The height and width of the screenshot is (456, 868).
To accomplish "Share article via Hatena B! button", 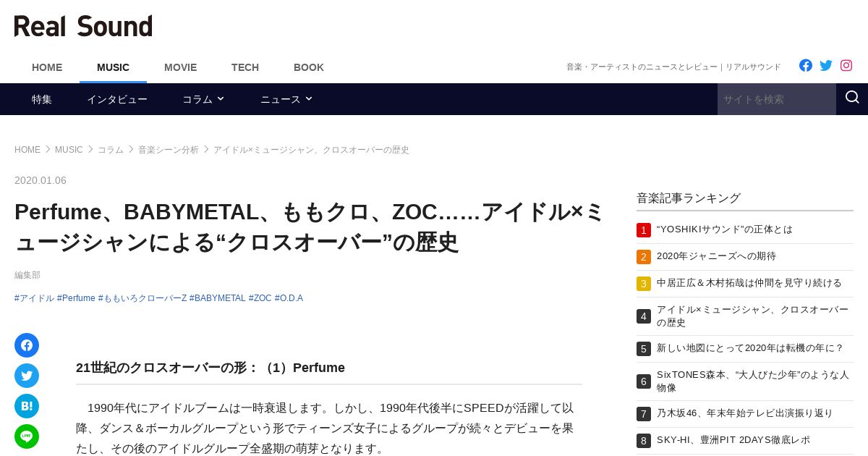I will pyautogui.click(x=27, y=406).
